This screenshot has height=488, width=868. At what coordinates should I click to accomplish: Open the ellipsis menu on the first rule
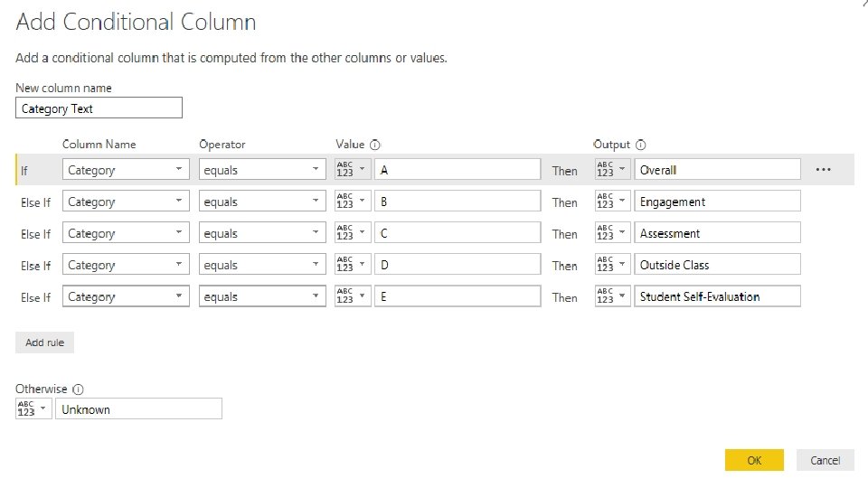pyautogui.click(x=823, y=170)
